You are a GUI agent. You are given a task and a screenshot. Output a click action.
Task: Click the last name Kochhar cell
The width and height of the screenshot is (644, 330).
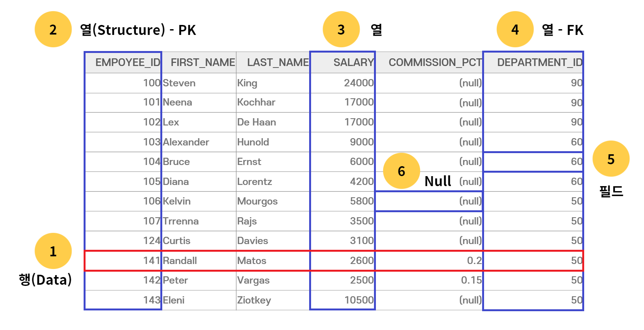[x=273, y=102]
